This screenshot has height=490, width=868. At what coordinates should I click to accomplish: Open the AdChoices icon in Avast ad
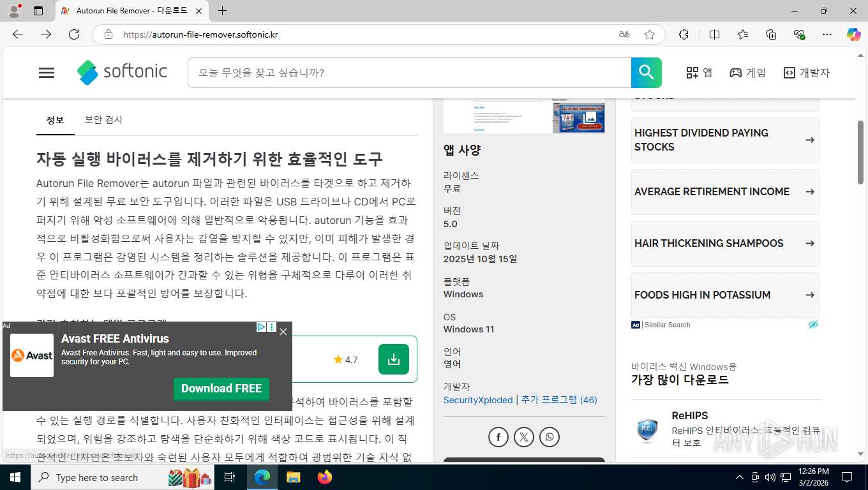tap(261, 327)
